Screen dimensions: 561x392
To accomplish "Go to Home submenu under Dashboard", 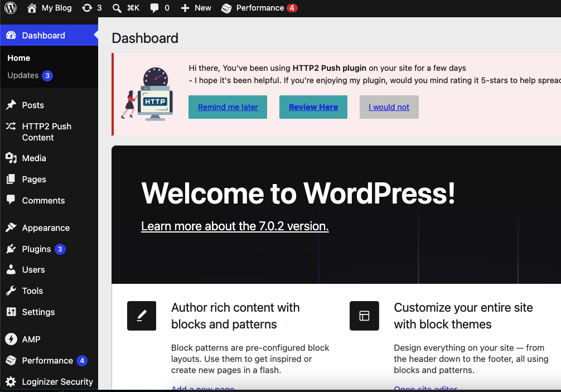I will 18,58.
